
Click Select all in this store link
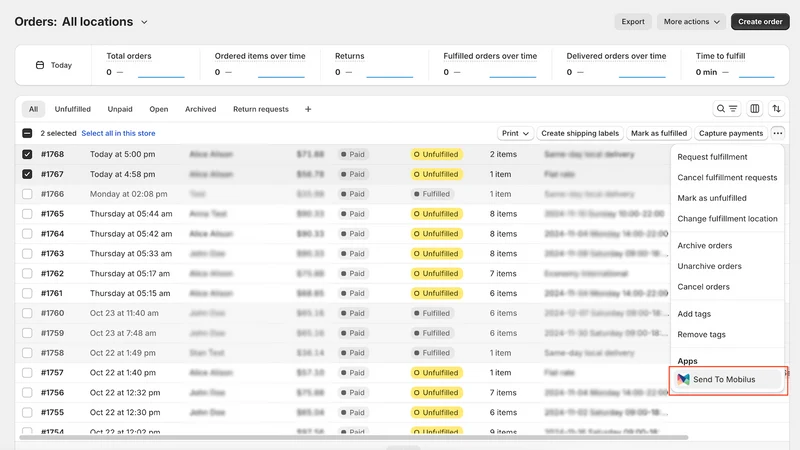118,133
